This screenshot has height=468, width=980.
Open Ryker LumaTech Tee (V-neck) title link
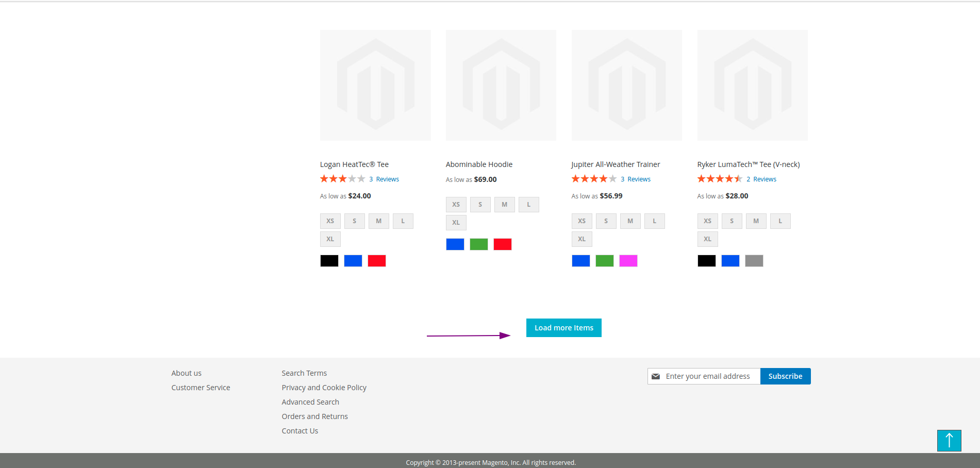pyautogui.click(x=749, y=164)
